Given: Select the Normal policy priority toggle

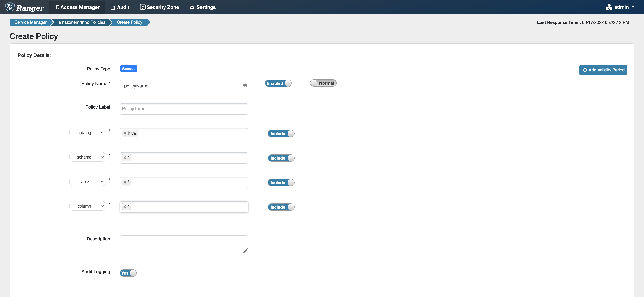Looking at the screenshot, I should point(323,83).
